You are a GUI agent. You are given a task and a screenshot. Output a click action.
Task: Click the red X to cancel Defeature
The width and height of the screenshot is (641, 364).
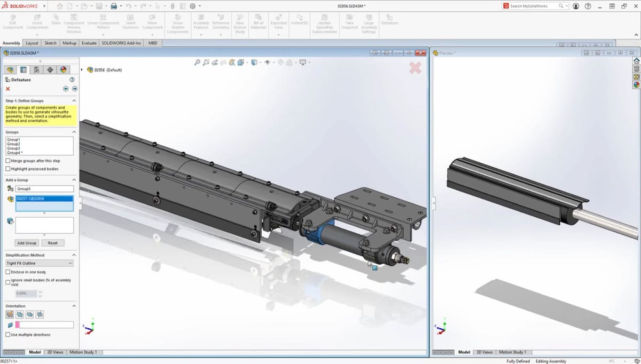tap(8, 89)
